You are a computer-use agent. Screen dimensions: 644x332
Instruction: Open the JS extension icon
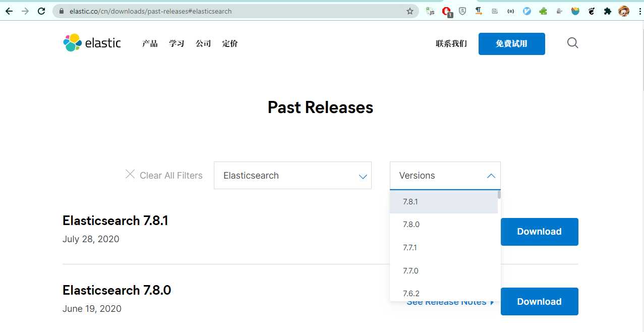(430, 11)
